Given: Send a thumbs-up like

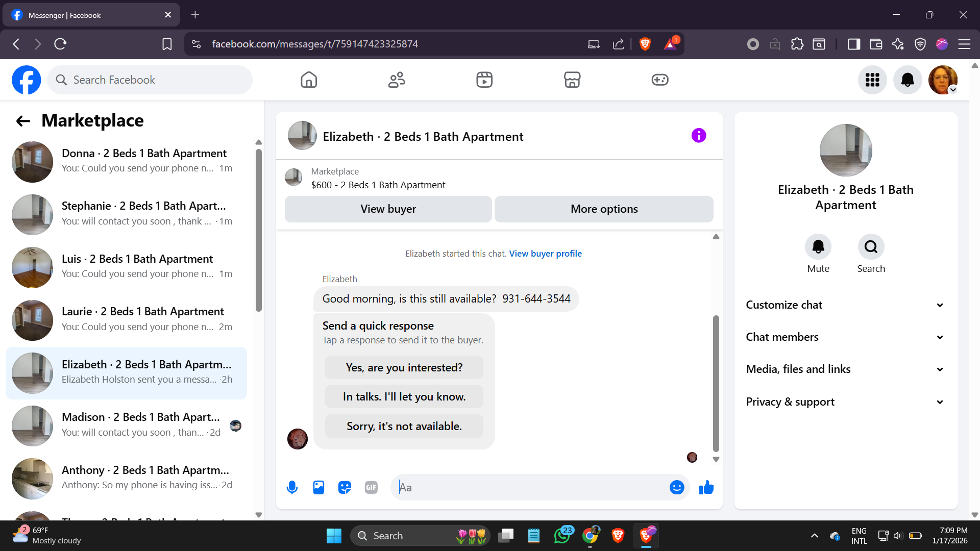Looking at the screenshot, I should [x=706, y=487].
